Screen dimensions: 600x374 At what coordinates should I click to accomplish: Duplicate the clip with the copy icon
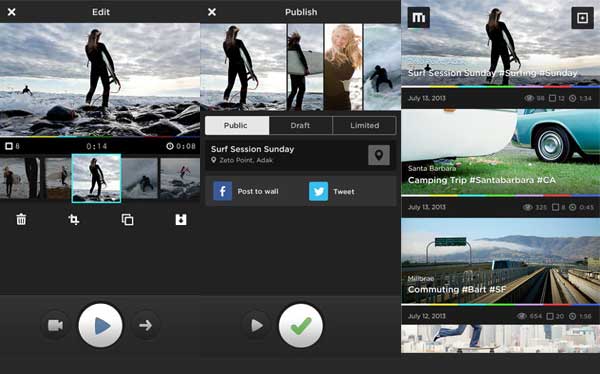click(127, 219)
